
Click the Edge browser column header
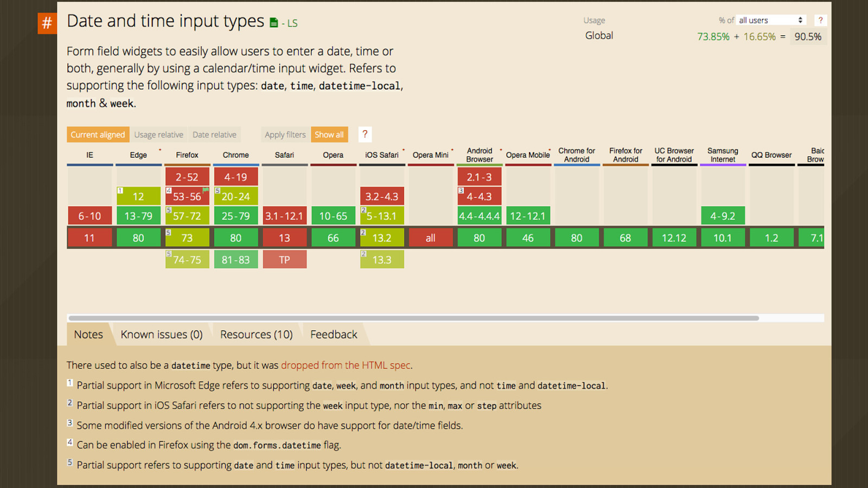138,155
